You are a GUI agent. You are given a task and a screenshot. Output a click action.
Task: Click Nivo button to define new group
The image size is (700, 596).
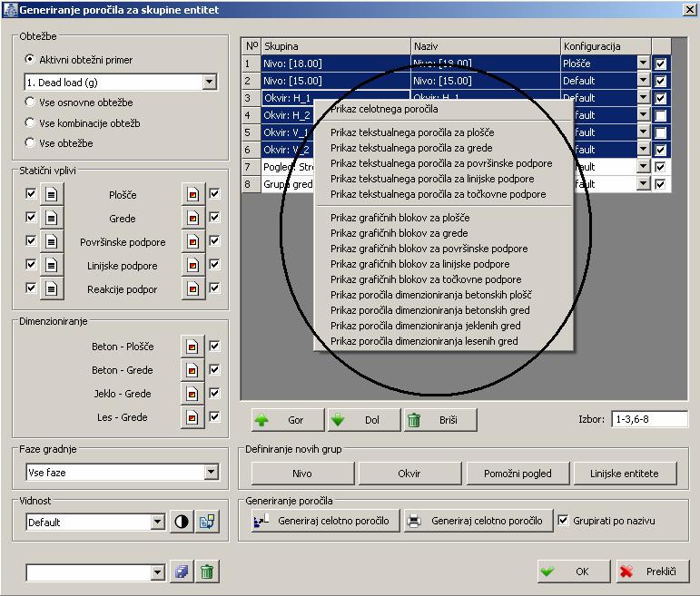coord(302,474)
